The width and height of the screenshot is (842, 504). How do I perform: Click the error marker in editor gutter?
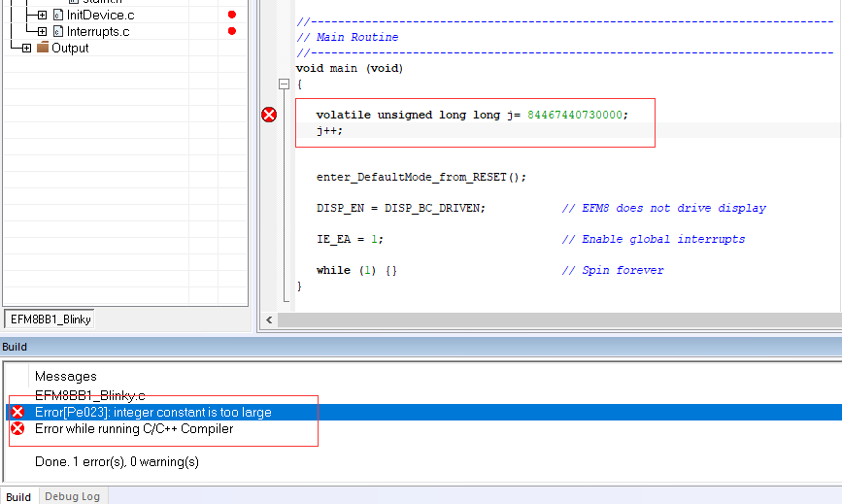269,115
